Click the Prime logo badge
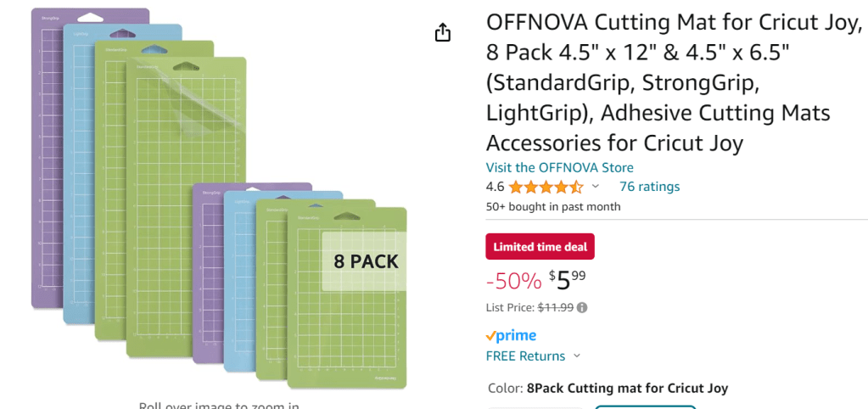This screenshot has height=409, width=868. click(511, 335)
